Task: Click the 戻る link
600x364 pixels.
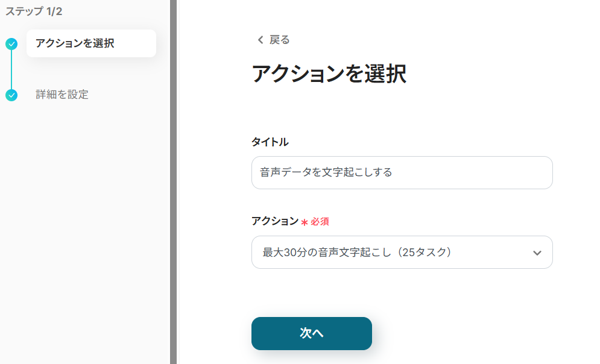Action: (279, 40)
